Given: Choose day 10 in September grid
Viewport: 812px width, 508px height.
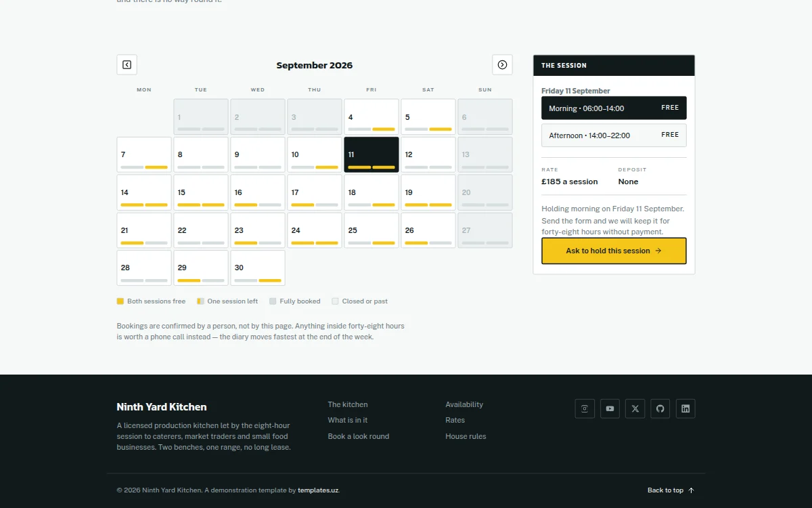Looking at the screenshot, I should tap(315, 154).
